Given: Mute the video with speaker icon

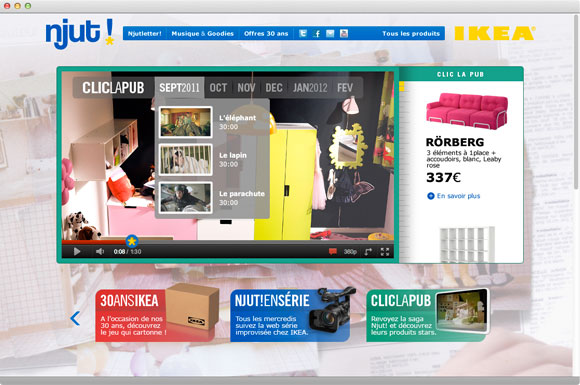Looking at the screenshot, I should pyautogui.click(x=100, y=251).
